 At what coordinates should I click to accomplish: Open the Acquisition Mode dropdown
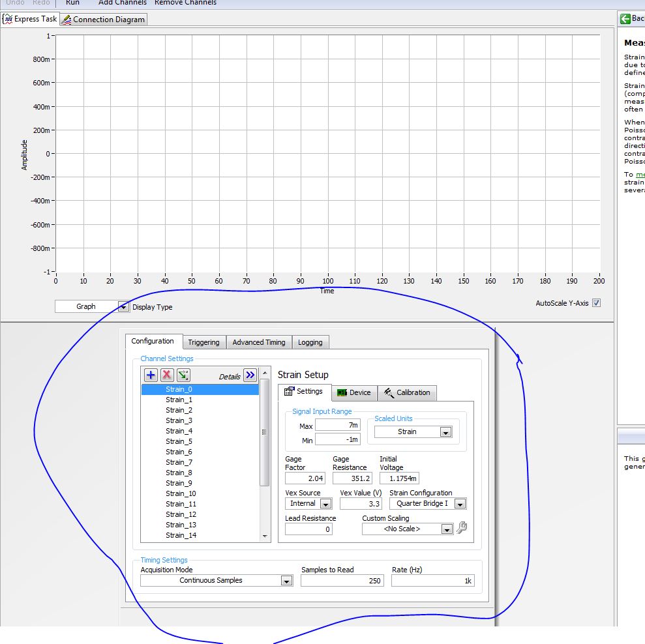click(x=286, y=581)
